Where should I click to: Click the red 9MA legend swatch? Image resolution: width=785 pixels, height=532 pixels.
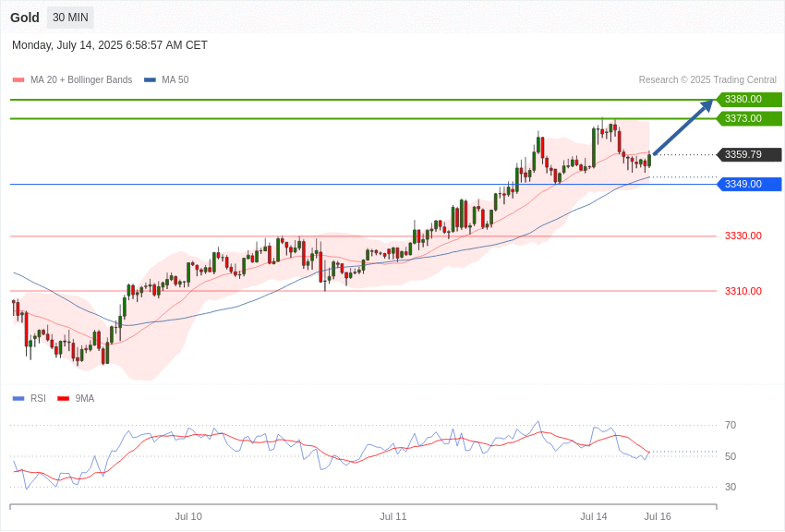click(64, 398)
